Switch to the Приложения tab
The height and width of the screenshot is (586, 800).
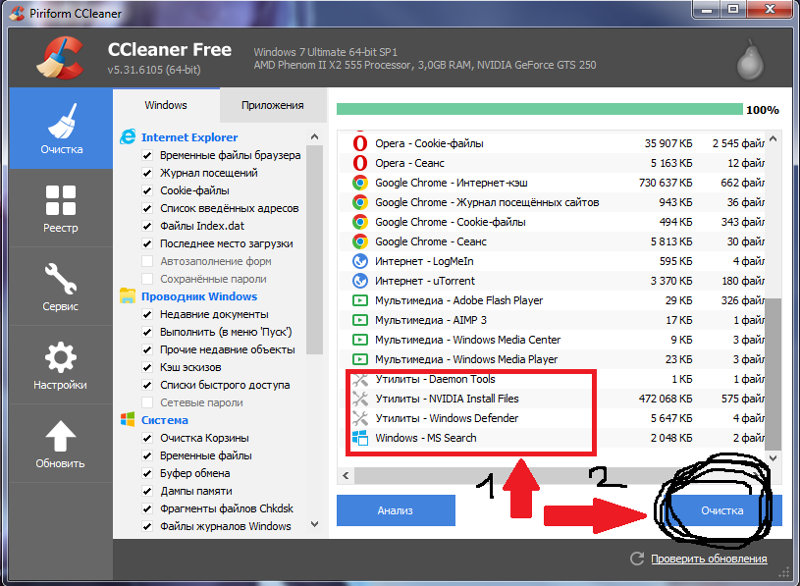point(272,105)
